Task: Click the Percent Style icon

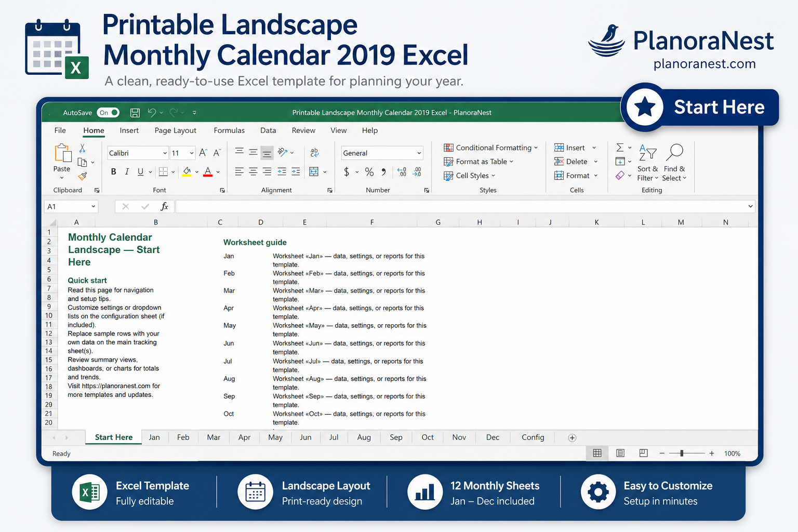Action: [x=369, y=172]
